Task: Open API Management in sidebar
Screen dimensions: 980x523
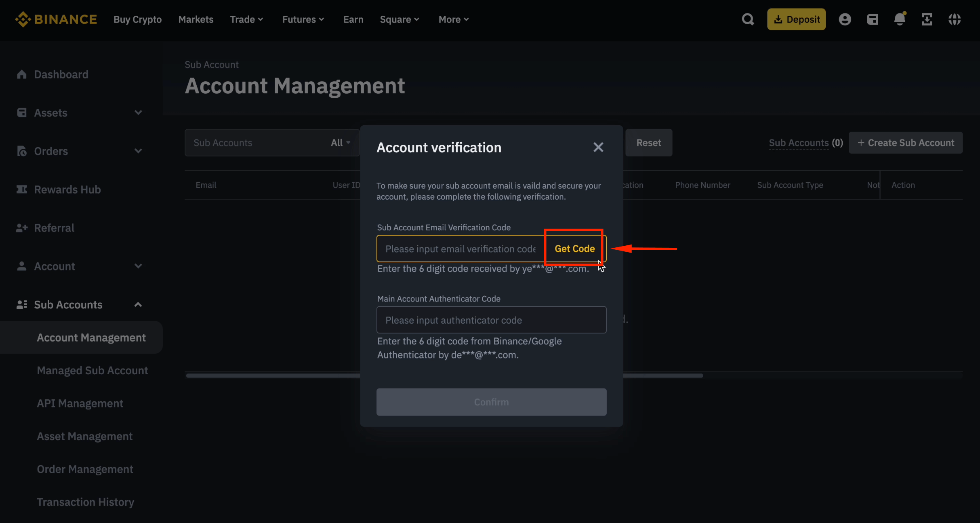Action: tap(80, 403)
